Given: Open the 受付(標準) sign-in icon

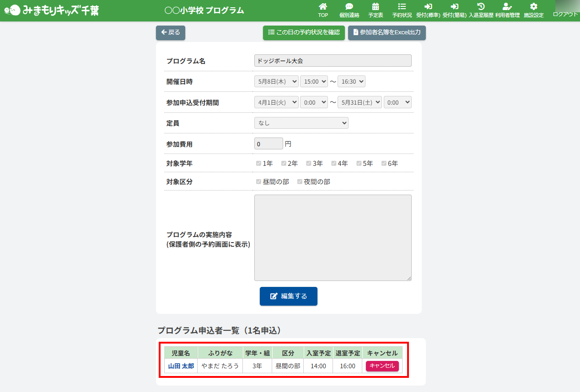Looking at the screenshot, I should pyautogui.click(x=428, y=7).
